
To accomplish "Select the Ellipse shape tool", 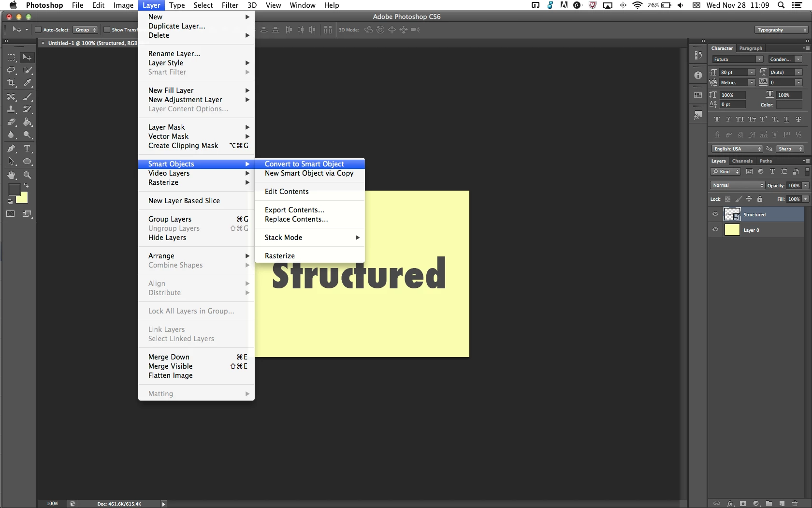I will coord(28,162).
